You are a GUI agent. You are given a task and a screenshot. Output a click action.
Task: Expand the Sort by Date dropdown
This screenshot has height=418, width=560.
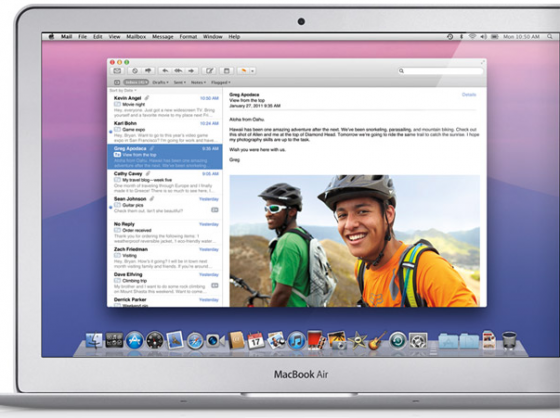pos(123,90)
